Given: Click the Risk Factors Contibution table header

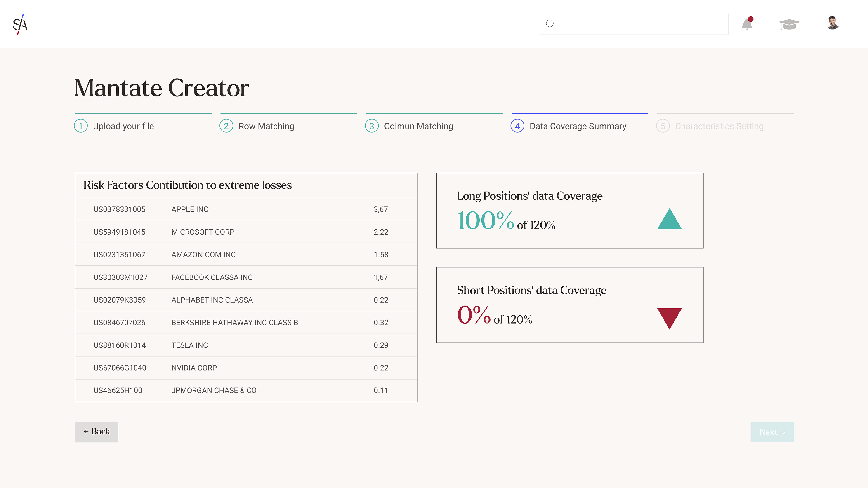Looking at the screenshot, I should [x=246, y=185].
